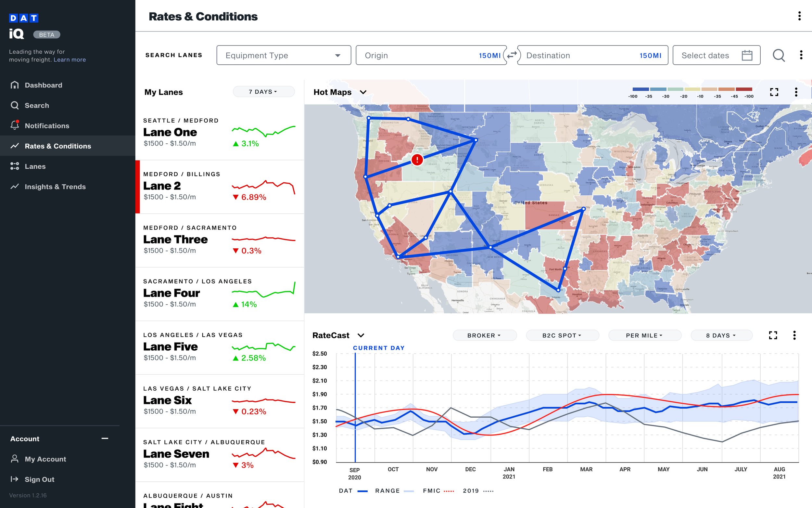Open the 7 DAYS dropdown in My Lanes
812x508 pixels.
point(263,92)
